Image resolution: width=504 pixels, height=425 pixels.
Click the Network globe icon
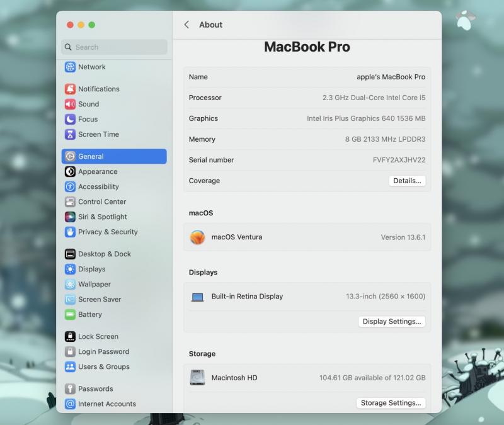70,67
